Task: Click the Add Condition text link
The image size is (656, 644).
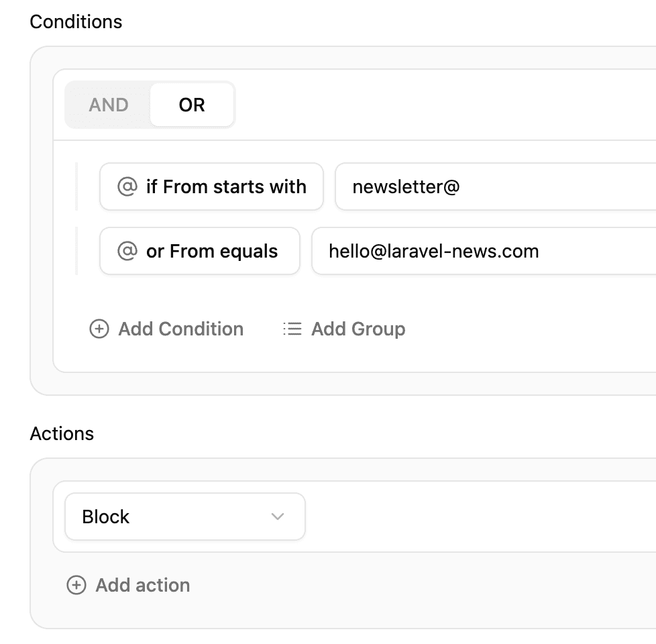Action: tap(180, 329)
